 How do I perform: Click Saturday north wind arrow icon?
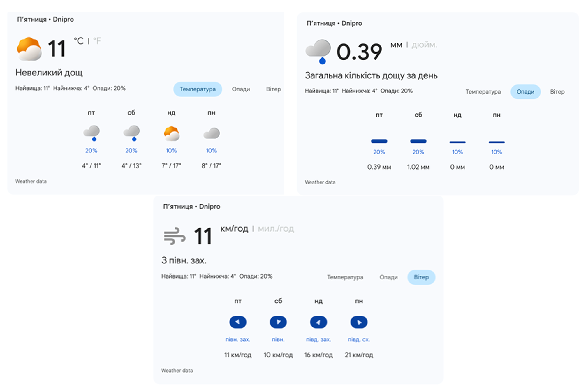[x=278, y=322]
